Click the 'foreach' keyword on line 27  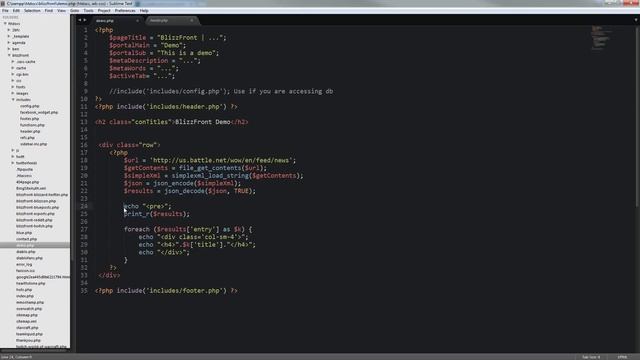137,229
